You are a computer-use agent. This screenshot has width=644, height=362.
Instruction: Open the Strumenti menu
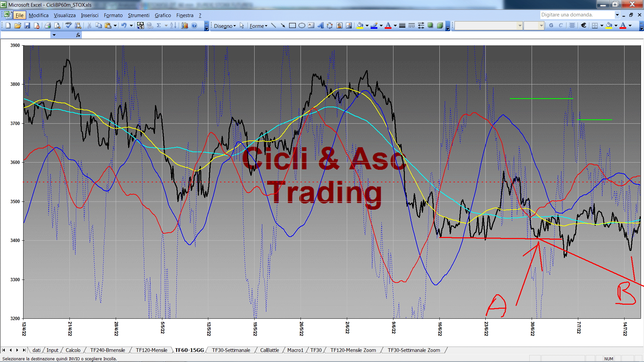pyautogui.click(x=139, y=15)
